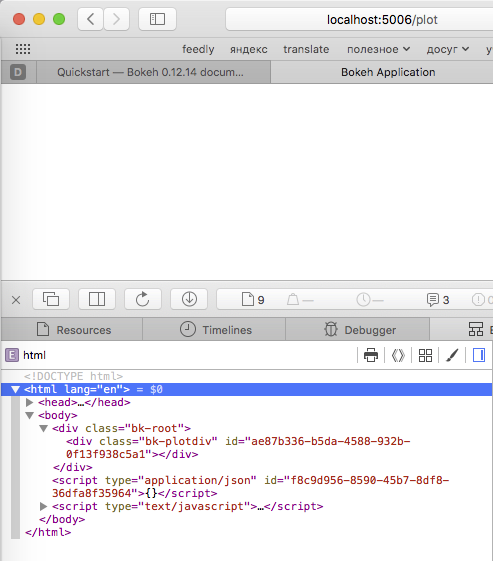The image size is (493, 561).
Task: Click the localhost:5006/plot address bar
Action: 359,19
